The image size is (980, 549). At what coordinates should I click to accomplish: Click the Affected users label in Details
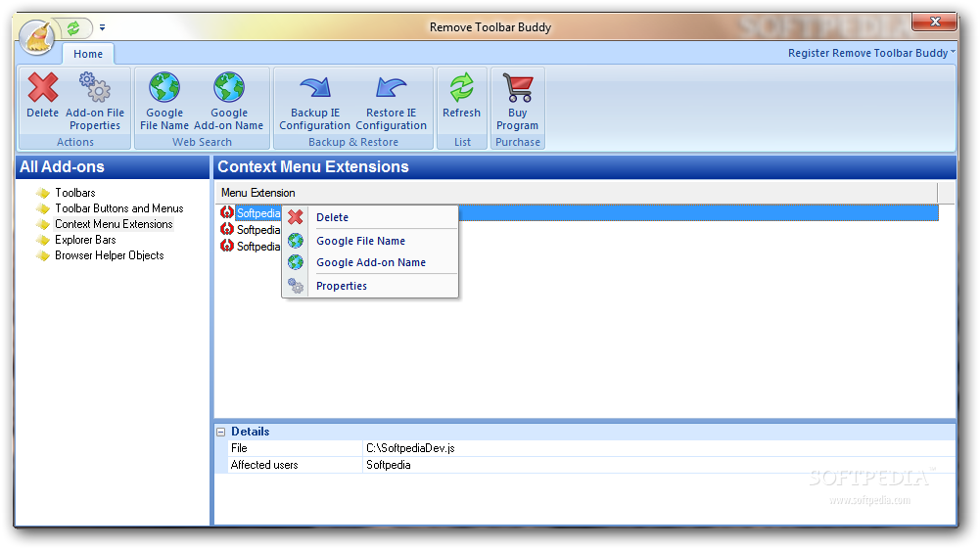point(264,465)
